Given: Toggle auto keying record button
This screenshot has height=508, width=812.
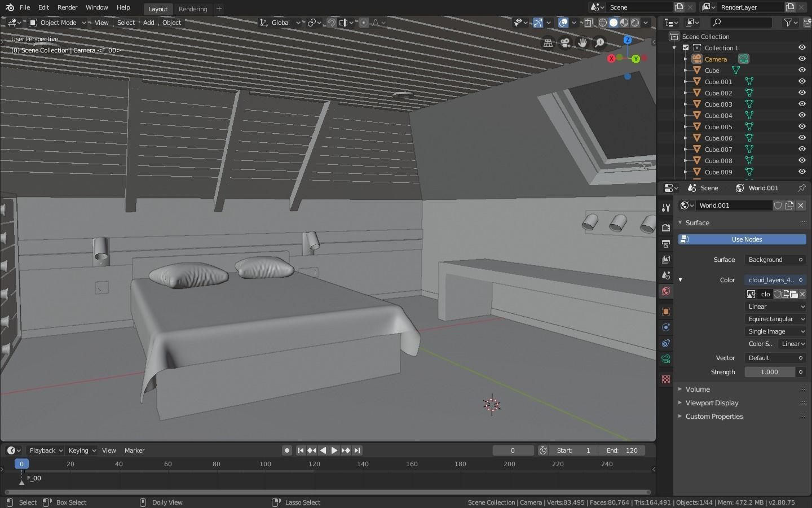Looking at the screenshot, I should pos(287,450).
